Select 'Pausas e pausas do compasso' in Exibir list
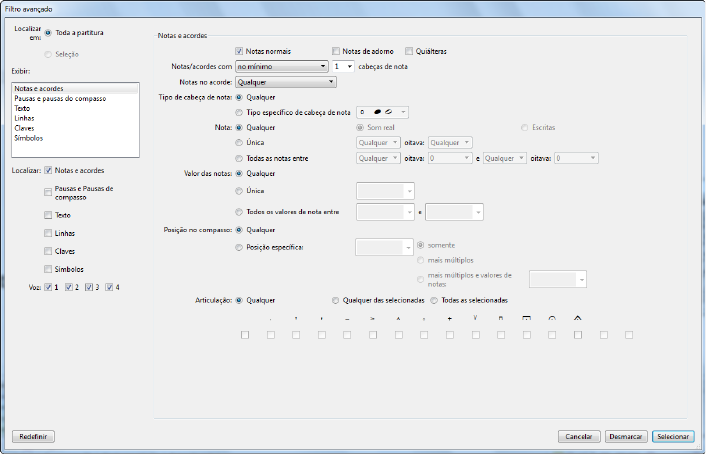Image resolution: width=706 pixels, height=454 pixels. (x=75, y=98)
